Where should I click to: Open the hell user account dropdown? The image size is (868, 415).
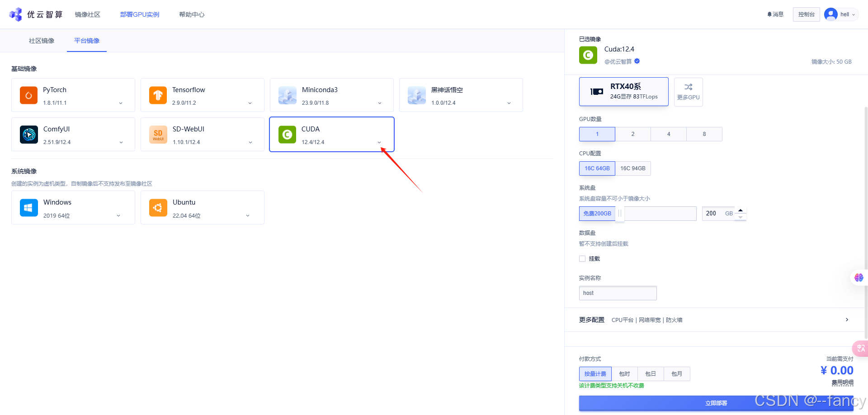point(841,14)
